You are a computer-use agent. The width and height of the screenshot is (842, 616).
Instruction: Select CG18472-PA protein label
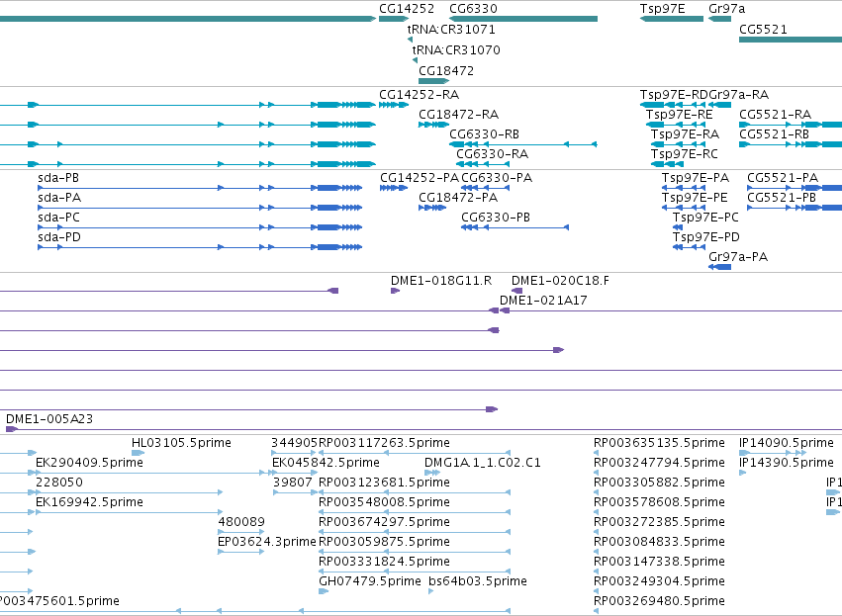tap(458, 198)
